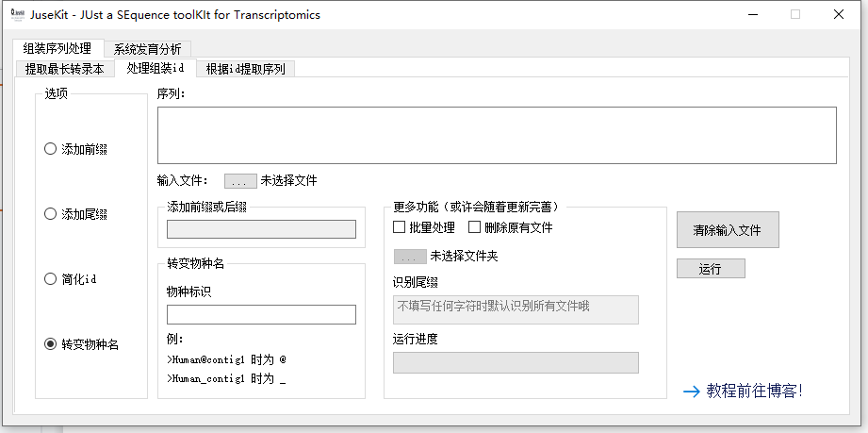Open the 组装序列处理 tab

pyautogui.click(x=57, y=49)
